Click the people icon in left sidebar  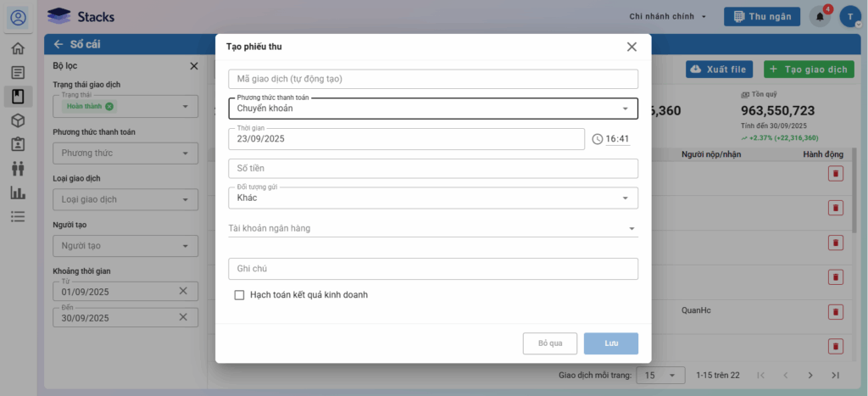pos(18,169)
